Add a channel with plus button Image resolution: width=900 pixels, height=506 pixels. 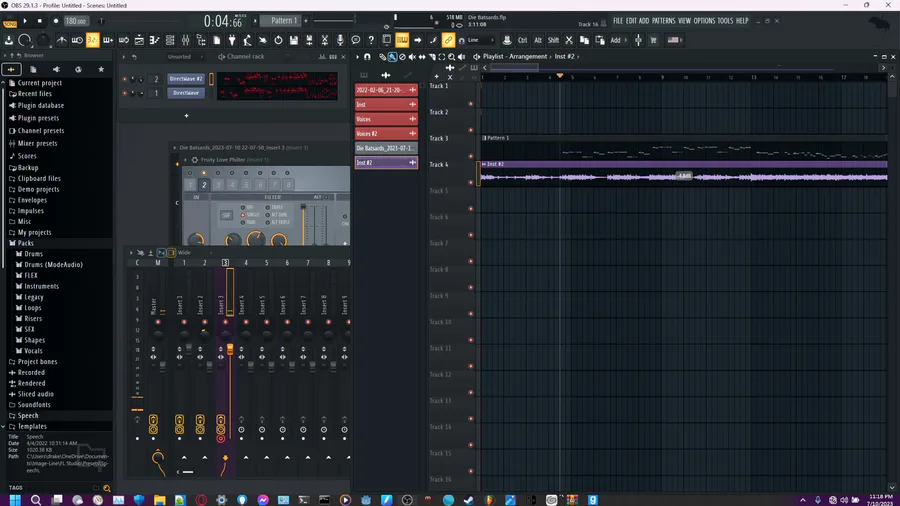point(186,116)
